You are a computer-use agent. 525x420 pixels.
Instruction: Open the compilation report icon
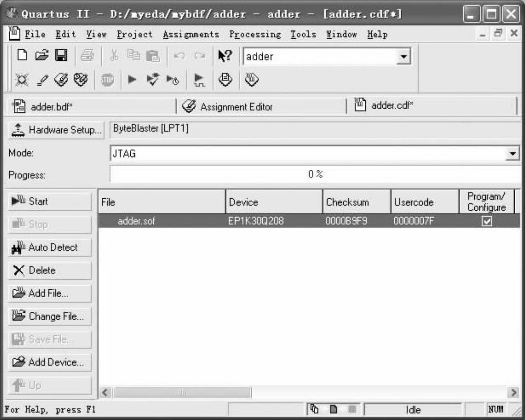point(225,79)
